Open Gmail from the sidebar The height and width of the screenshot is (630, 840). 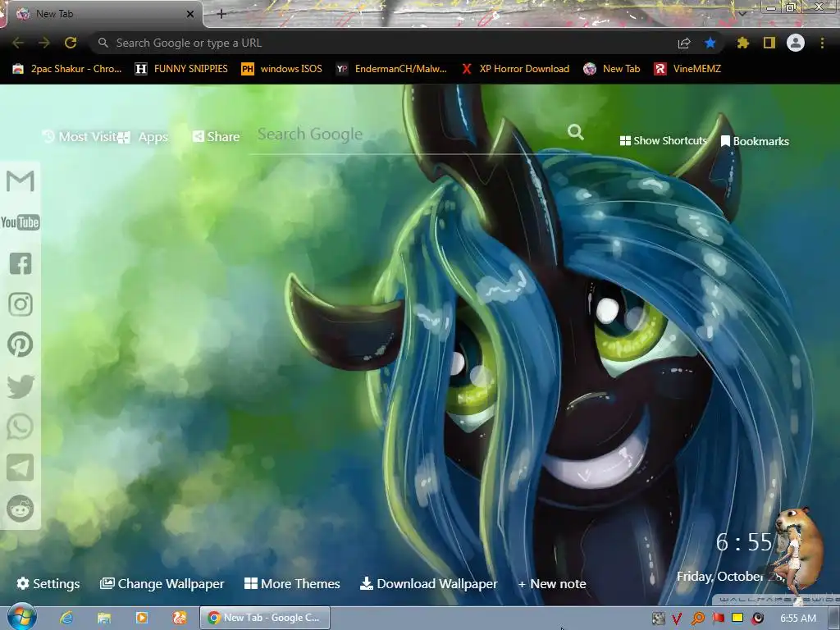coord(21,181)
